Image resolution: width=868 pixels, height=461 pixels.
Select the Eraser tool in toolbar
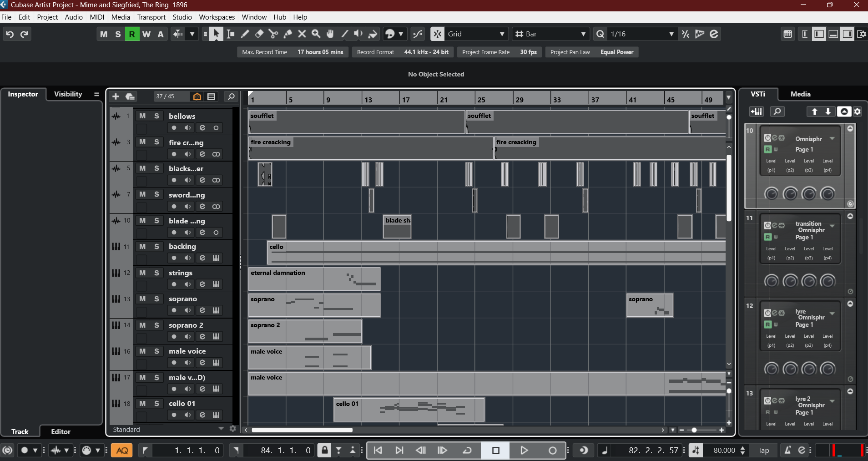259,34
